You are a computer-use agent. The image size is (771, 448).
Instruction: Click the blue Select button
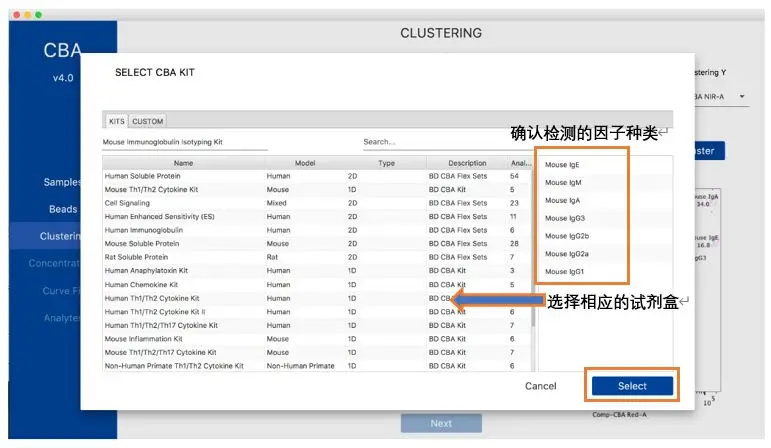pyautogui.click(x=632, y=386)
